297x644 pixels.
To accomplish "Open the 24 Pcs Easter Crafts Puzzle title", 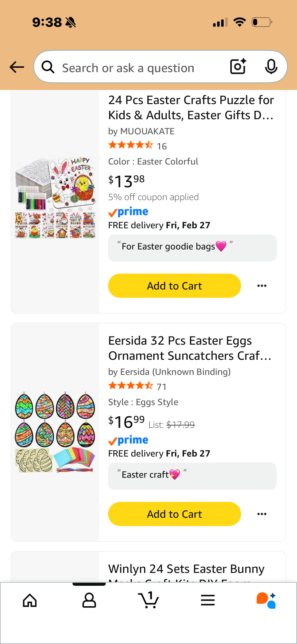I will tap(191, 108).
